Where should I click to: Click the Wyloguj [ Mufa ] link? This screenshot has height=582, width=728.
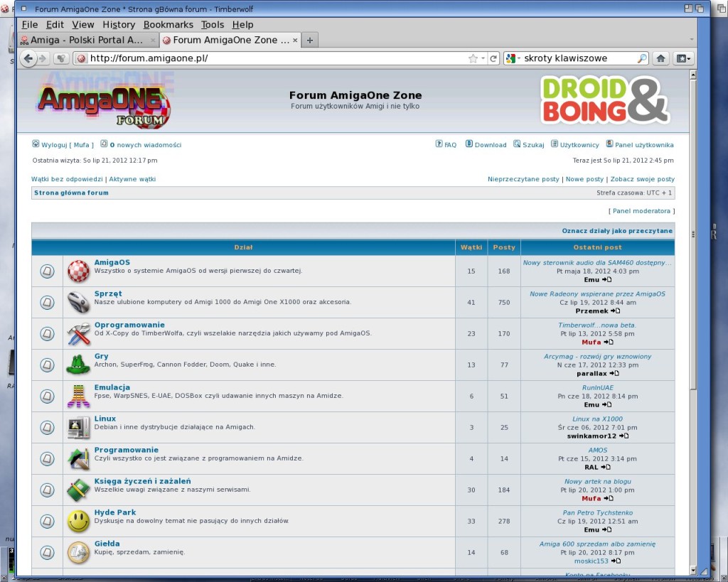point(68,145)
